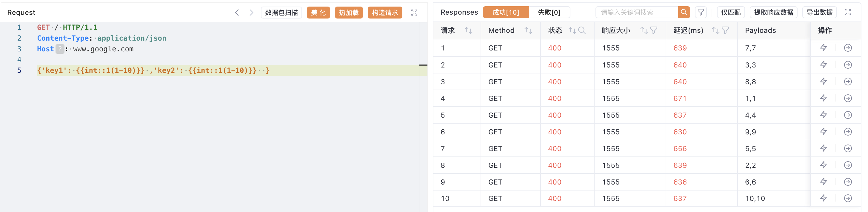
Task: Open filter funnel in 响应大小 column
Action: [x=654, y=31]
